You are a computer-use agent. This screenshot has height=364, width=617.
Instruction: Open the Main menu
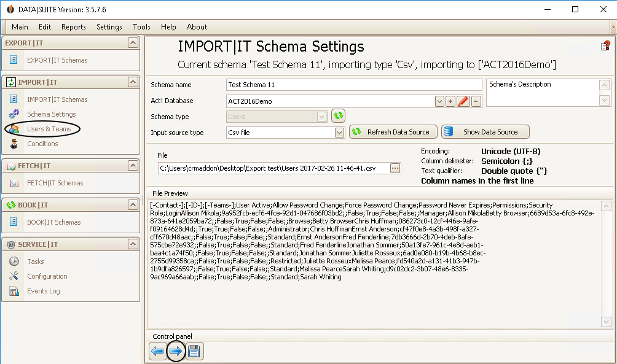coord(20,27)
